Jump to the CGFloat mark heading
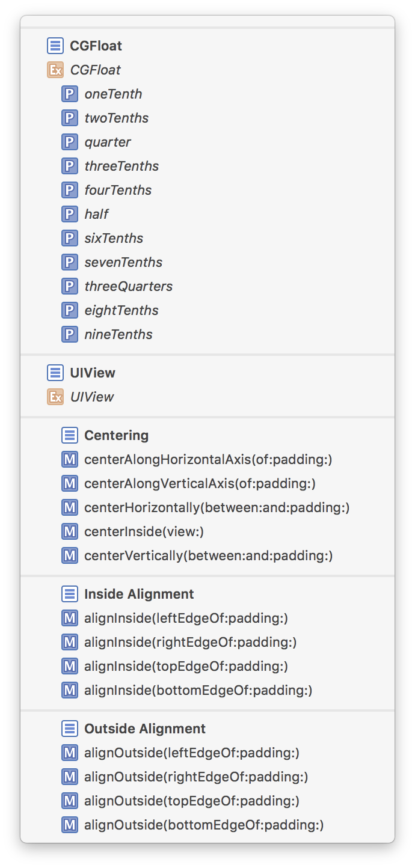This screenshot has height=868, width=415. coord(96,46)
